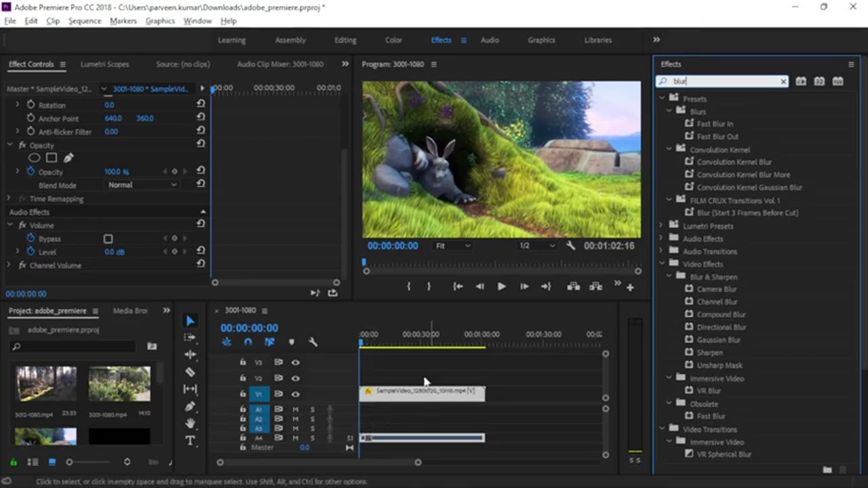
Task: Select the Slip tool
Action: point(191,389)
